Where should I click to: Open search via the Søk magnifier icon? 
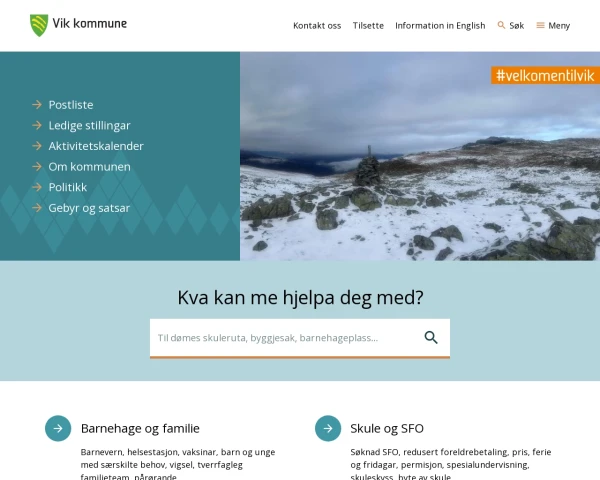tap(501, 25)
